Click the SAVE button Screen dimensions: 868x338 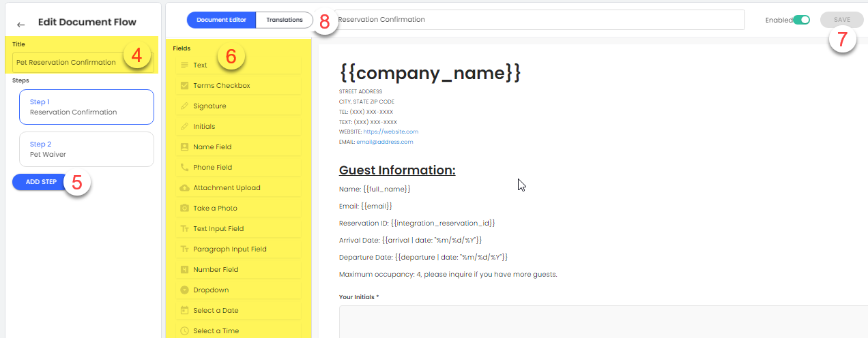pos(841,20)
